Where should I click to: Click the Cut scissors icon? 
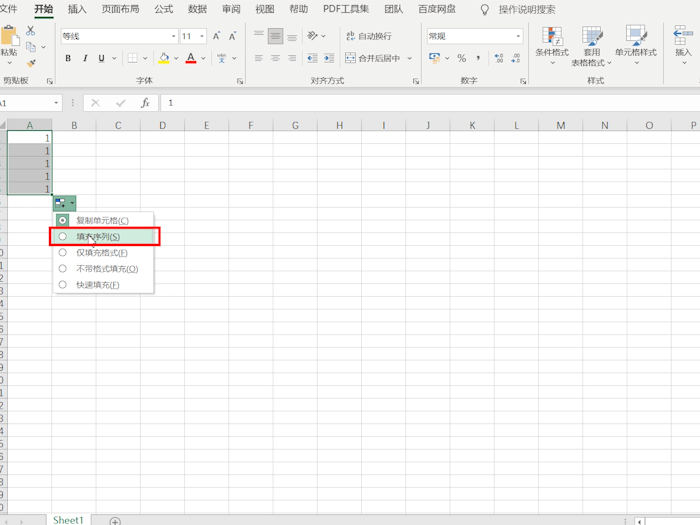(30, 30)
